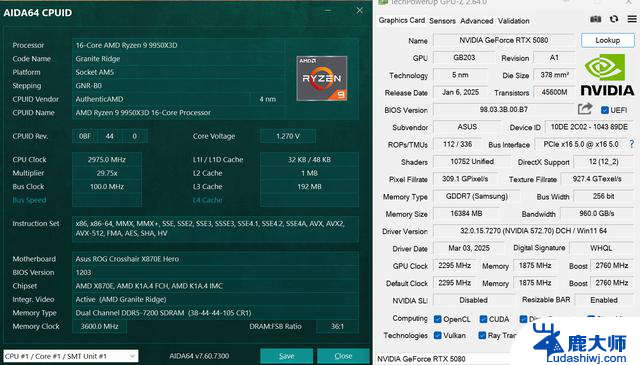Click the NVIDIA SLI Disabled value
640x365 pixels.
point(473,300)
